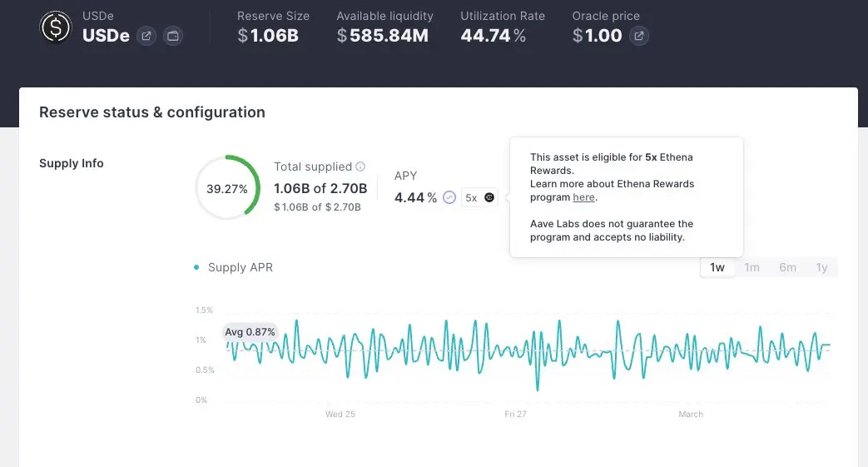
Task: Click the Supply APR line chart
Action: (x=528, y=355)
